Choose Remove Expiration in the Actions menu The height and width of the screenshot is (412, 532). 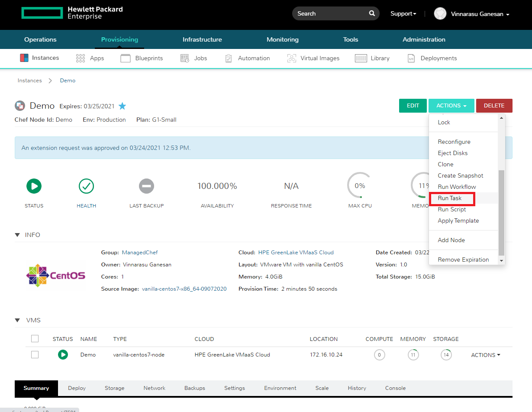pos(464,260)
